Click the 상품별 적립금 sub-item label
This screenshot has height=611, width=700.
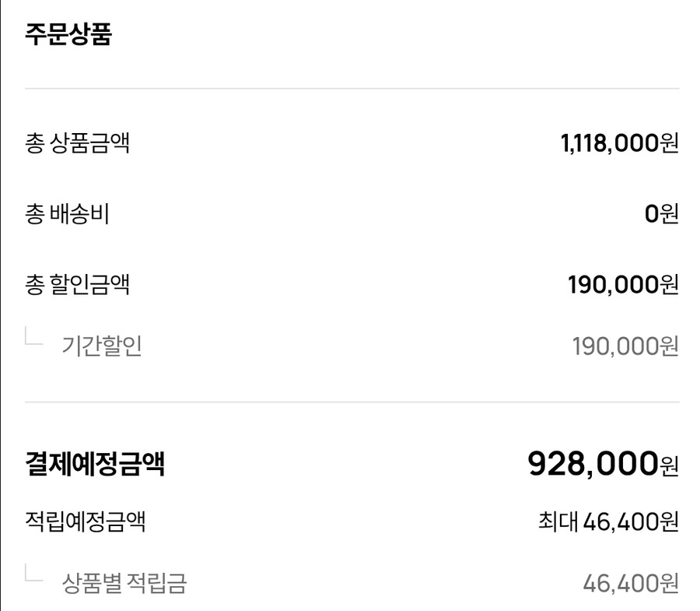pos(124,583)
